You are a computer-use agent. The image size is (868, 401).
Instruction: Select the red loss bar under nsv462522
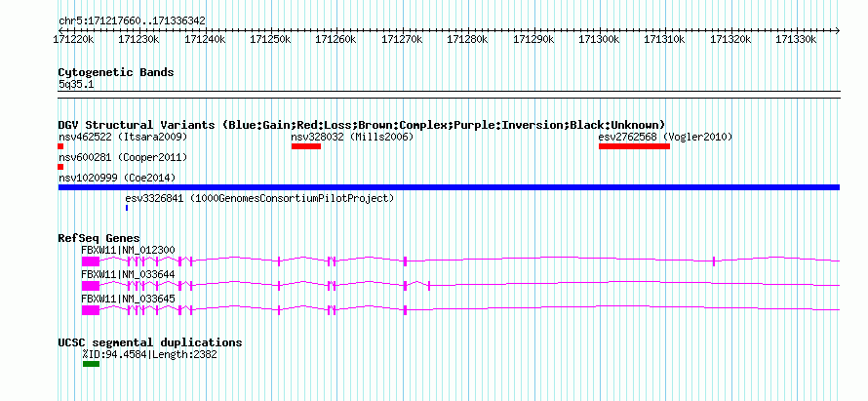click(60, 146)
